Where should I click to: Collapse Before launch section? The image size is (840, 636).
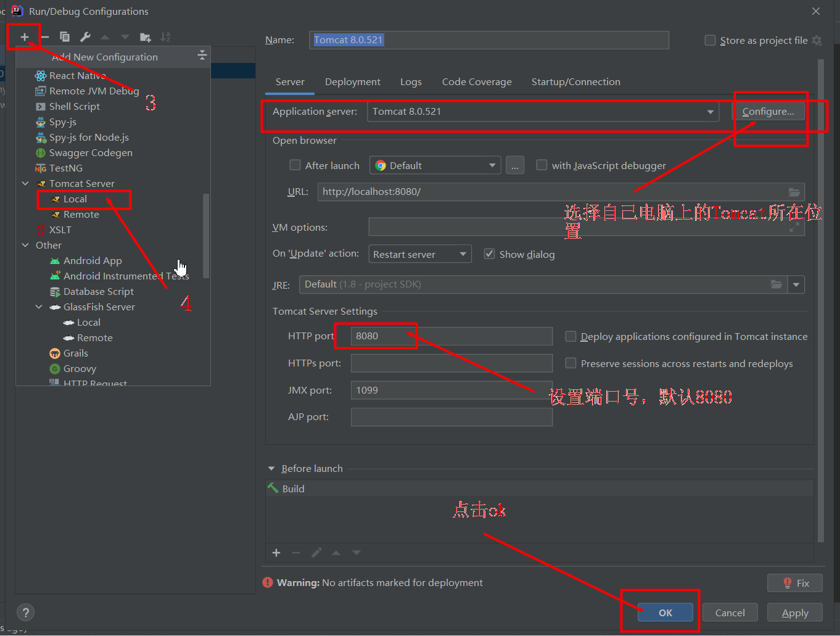271,469
